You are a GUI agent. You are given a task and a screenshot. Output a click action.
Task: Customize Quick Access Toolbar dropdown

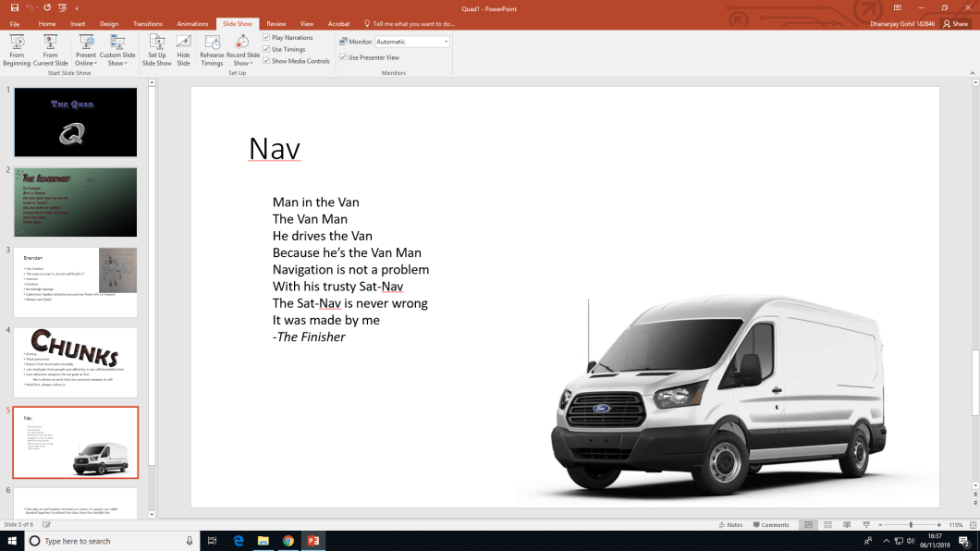pos(77,8)
